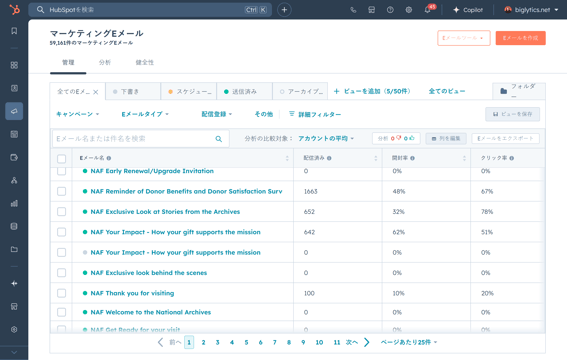Open the marketplace store icon in sidebar

tap(14, 307)
